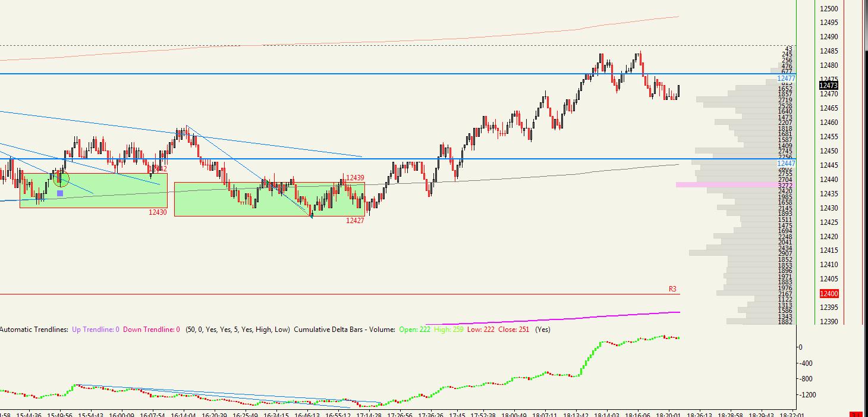The image size is (868, 417).
Task: Select the blue 12477 line label
Action: point(786,79)
